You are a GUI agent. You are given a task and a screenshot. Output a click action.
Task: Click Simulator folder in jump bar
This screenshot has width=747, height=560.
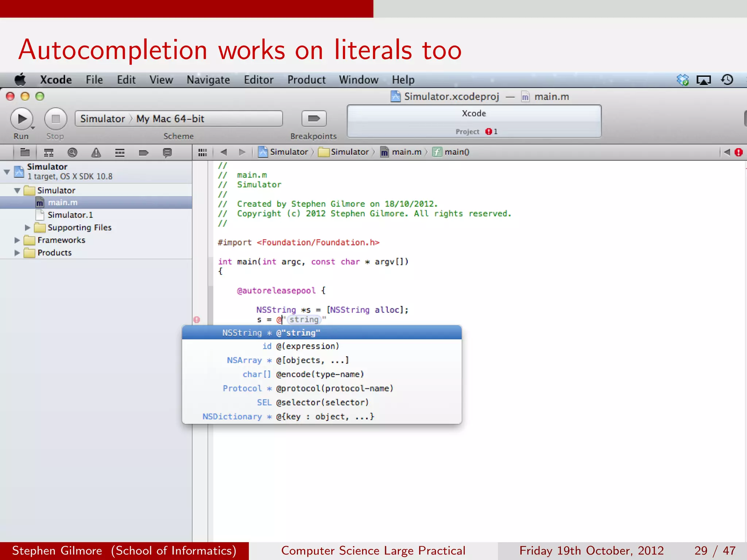344,152
